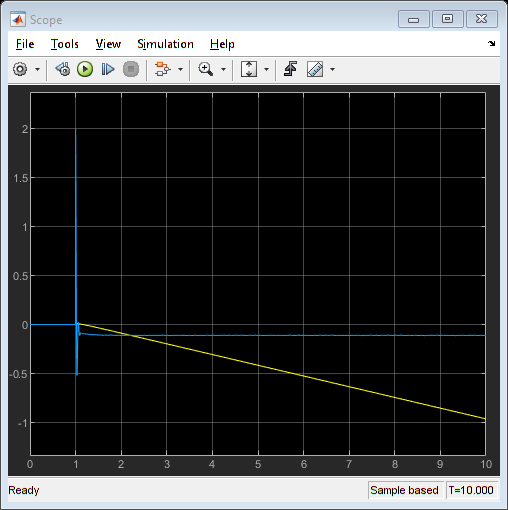Minimize the Scope window
508x510 pixels.
414,19
